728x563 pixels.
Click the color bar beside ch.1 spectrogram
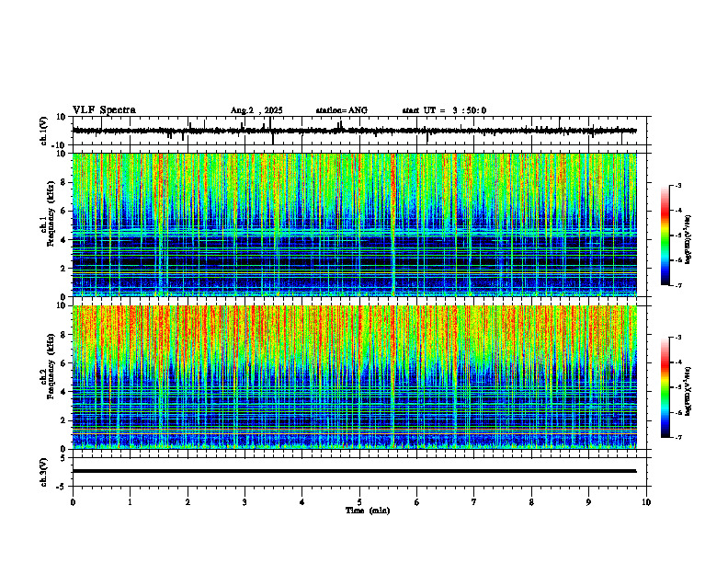665,236
